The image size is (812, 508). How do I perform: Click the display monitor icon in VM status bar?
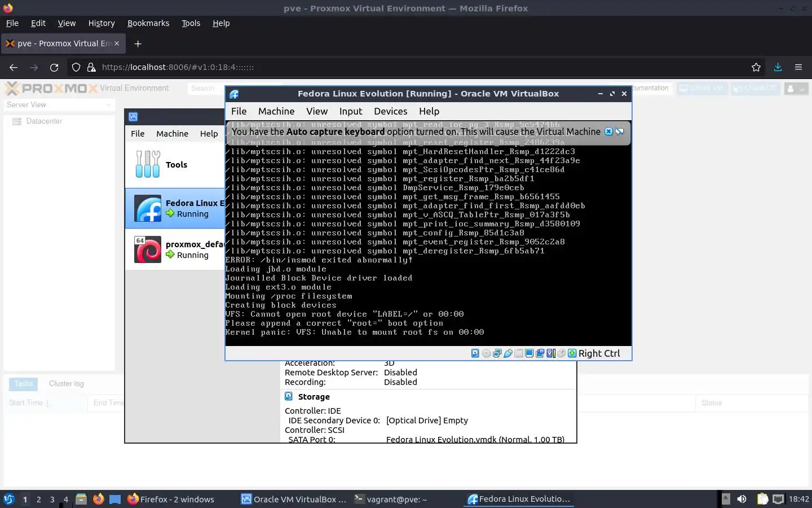tap(529, 353)
